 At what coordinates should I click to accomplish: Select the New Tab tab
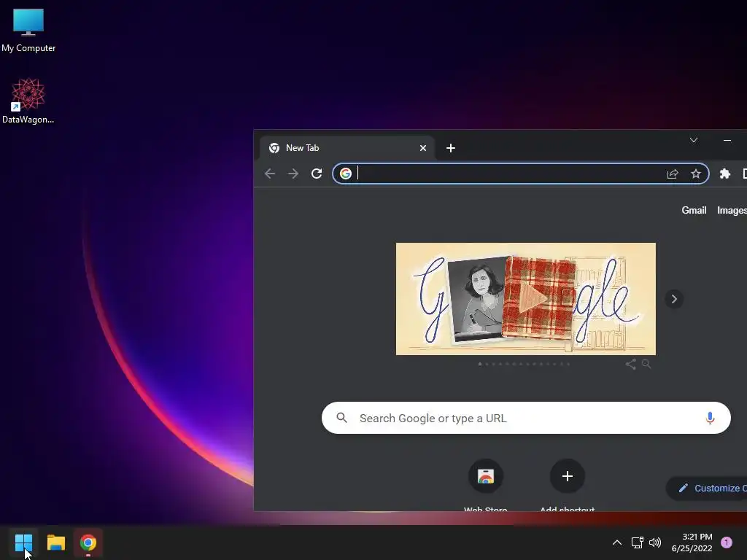pos(347,148)
